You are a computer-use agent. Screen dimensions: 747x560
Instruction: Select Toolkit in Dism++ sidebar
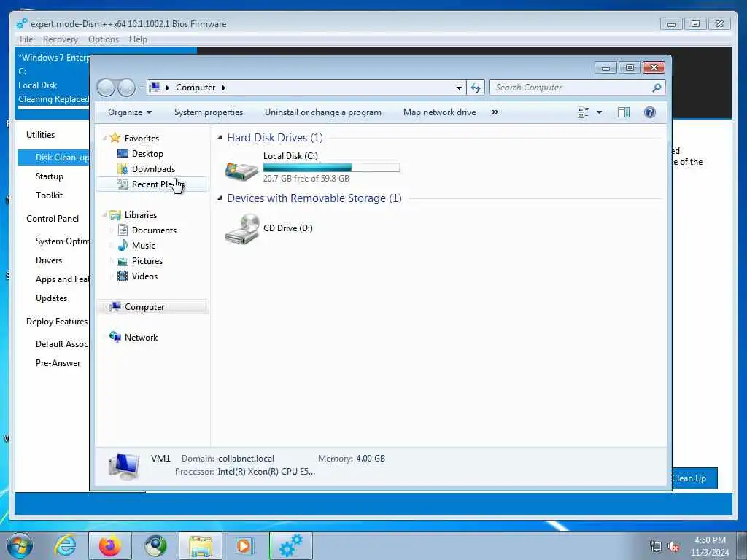(49, 195)
